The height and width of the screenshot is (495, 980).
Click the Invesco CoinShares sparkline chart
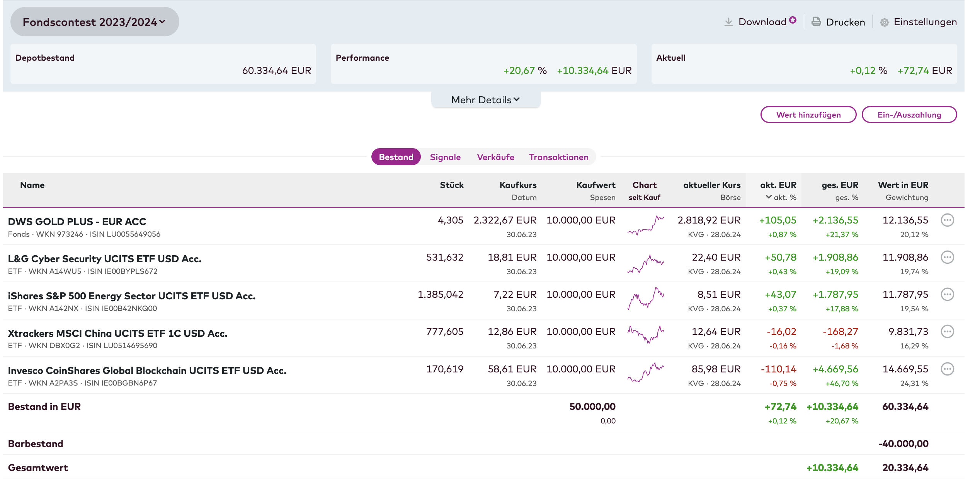645,372
